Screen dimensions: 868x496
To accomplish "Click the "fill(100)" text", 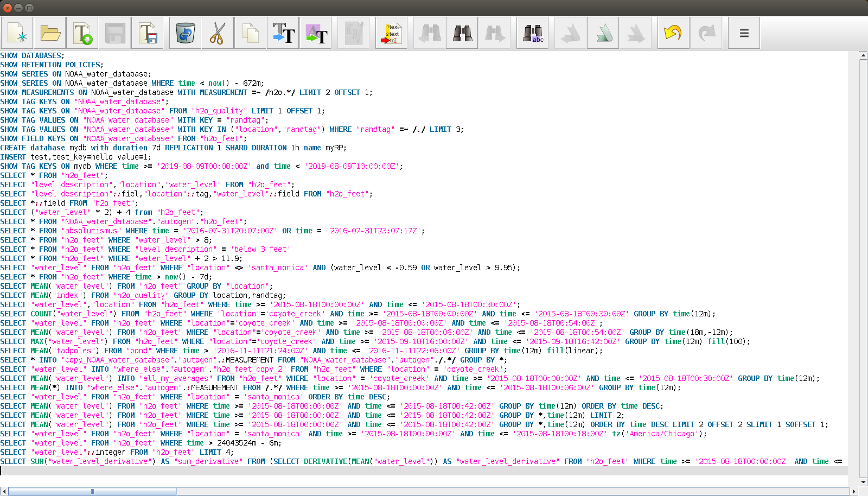I will [x=727, y=341].
